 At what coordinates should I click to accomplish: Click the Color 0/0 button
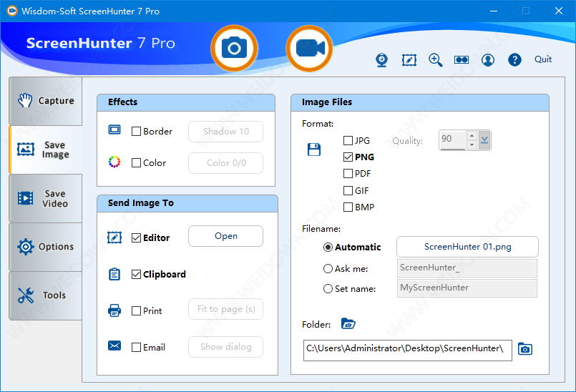point(225,163)
